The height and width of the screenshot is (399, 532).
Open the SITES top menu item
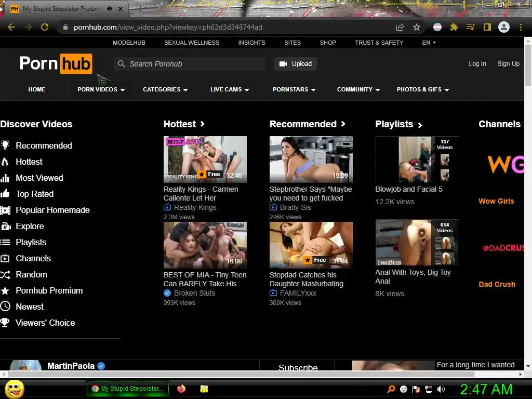click(x=292, y=43)
